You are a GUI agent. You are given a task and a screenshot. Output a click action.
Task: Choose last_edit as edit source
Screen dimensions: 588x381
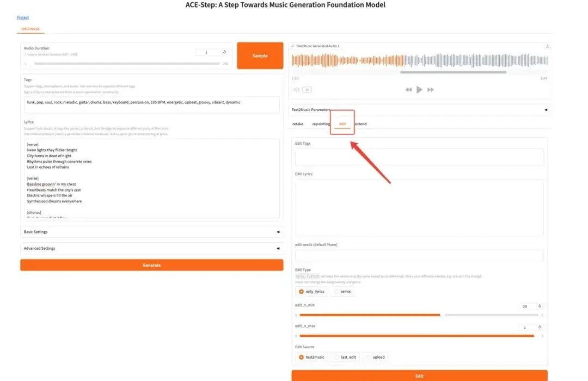coord(345,357)
